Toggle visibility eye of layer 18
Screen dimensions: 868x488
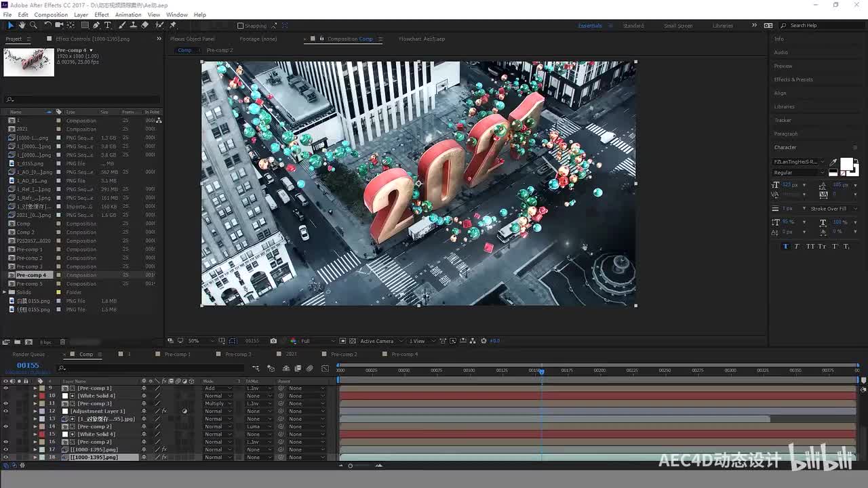pos(5,457)
